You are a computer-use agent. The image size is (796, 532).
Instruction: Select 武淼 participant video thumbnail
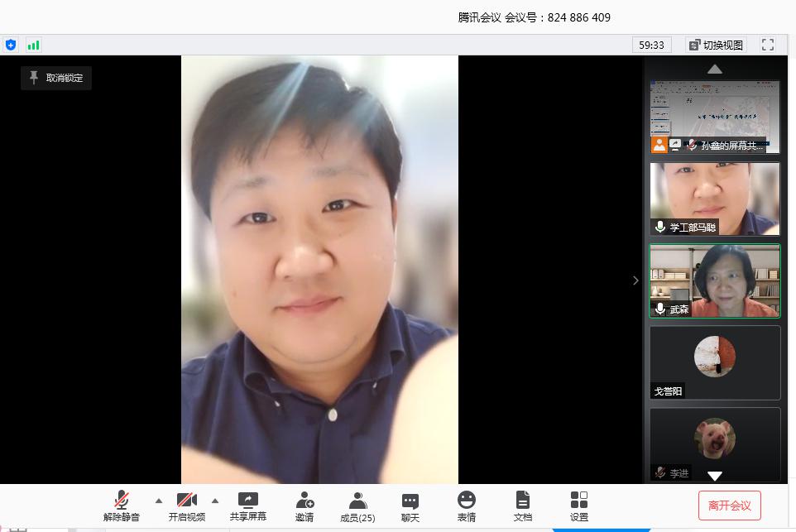715,280
